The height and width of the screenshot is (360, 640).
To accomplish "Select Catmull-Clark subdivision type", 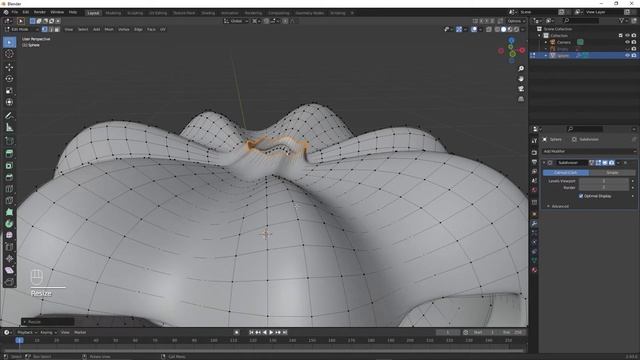I will click(x=566, y=173).
